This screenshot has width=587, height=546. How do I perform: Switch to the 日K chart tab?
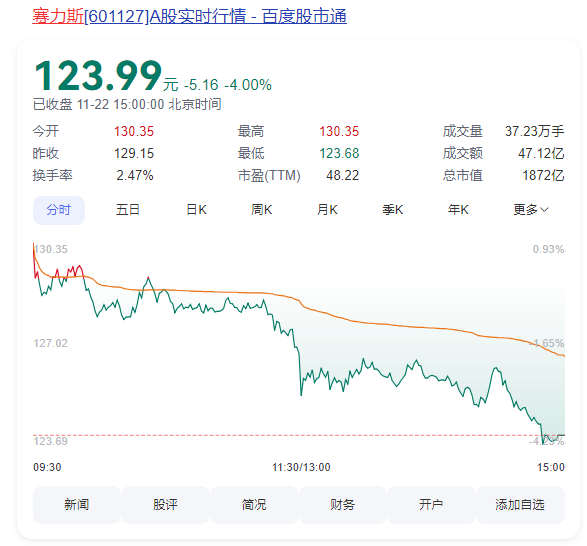pyautogui.click(x=196, y=210)
